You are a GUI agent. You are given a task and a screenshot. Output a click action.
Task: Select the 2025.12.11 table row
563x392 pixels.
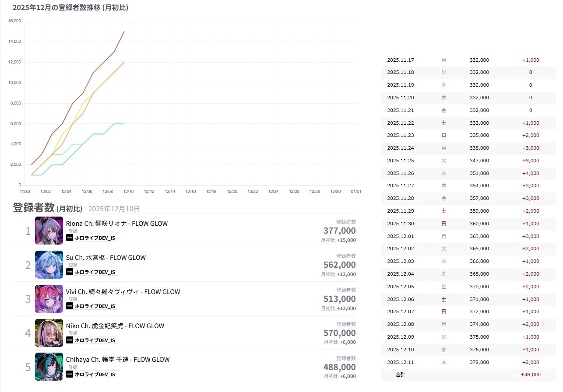coord(468,362)
